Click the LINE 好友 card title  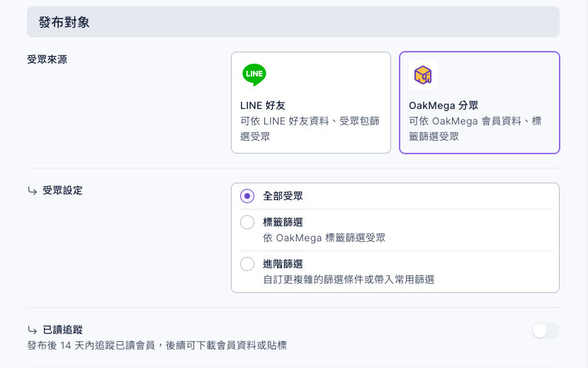263,105
